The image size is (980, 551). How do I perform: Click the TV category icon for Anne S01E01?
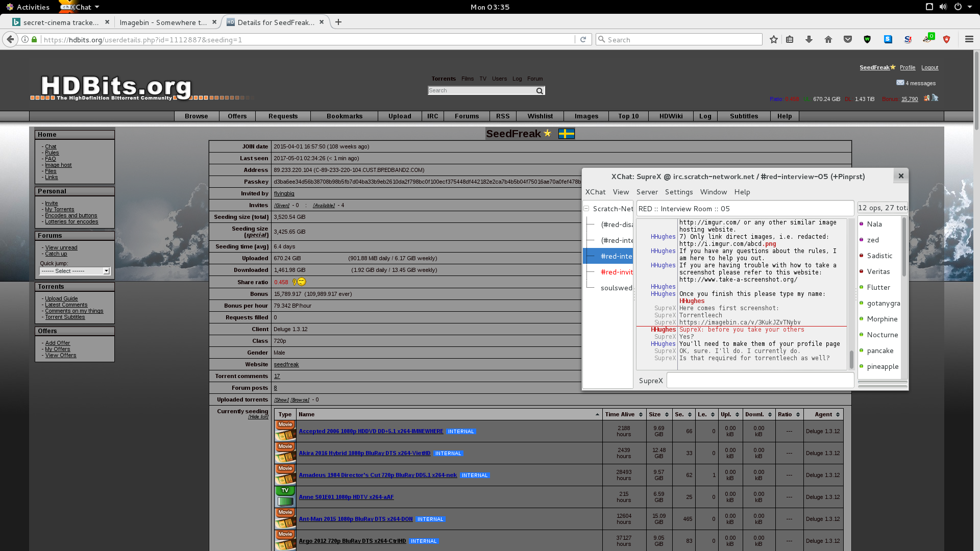click(285, 497)
